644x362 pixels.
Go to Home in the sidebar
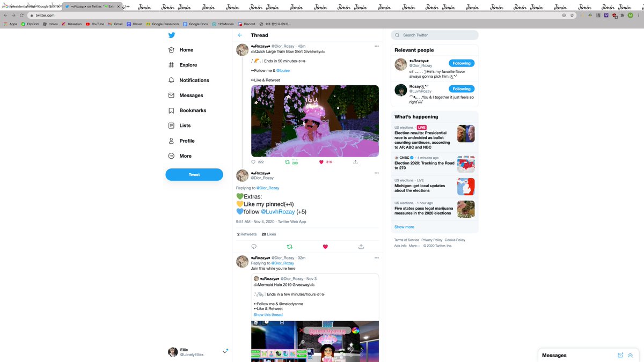tap(181, 50)
